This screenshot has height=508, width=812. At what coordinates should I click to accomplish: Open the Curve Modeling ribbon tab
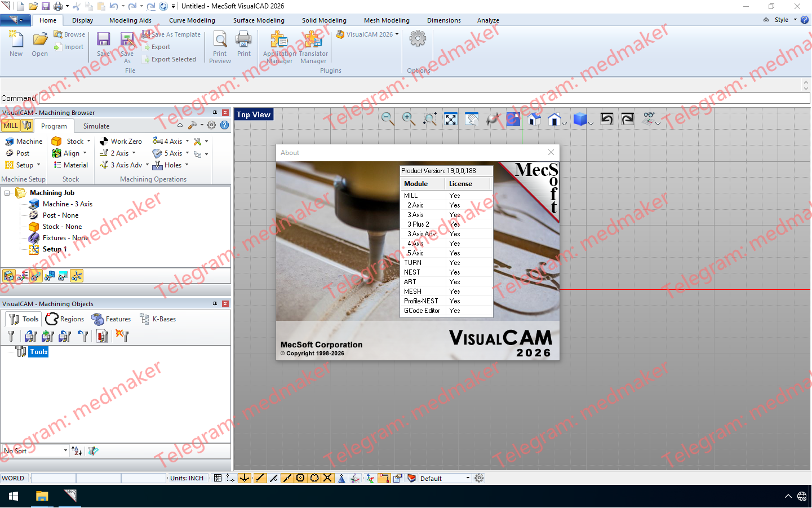tap(192, 20)
